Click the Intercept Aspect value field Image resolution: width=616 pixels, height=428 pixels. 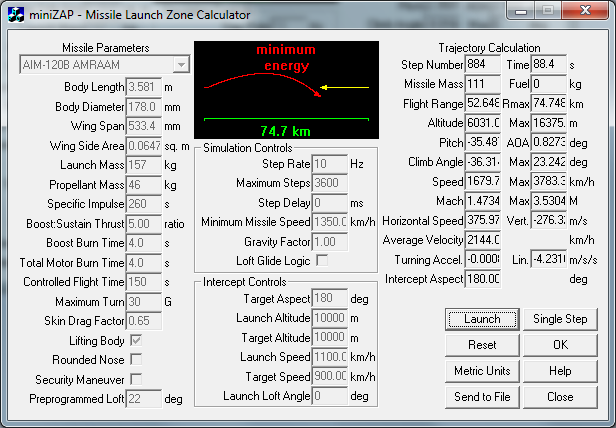[483, 279]
